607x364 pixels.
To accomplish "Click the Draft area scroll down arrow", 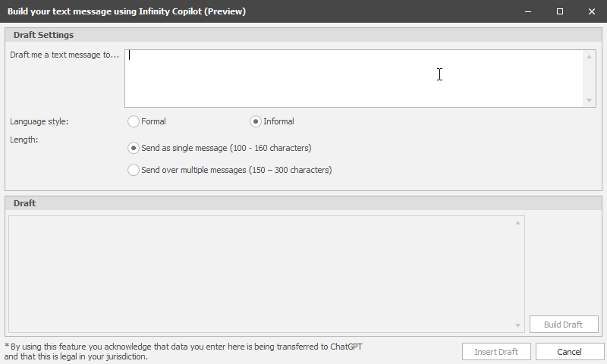I will click(x=518, y=325).
